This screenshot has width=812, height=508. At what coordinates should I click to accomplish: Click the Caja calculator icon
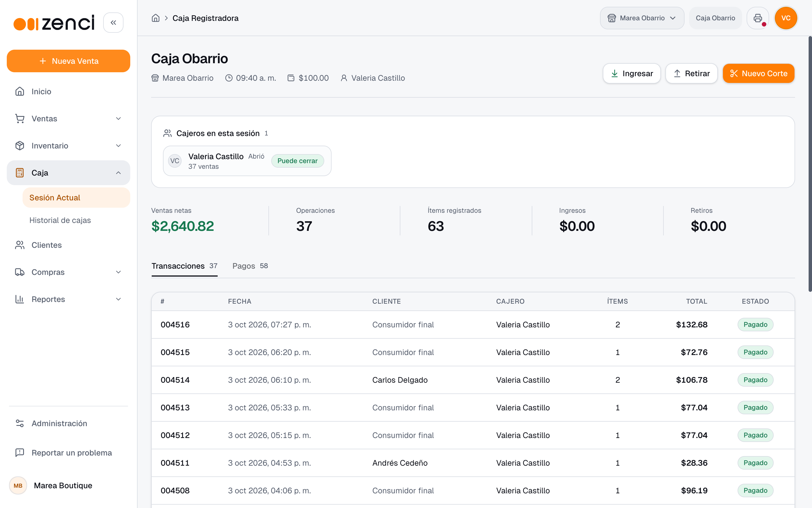point(20,173)
